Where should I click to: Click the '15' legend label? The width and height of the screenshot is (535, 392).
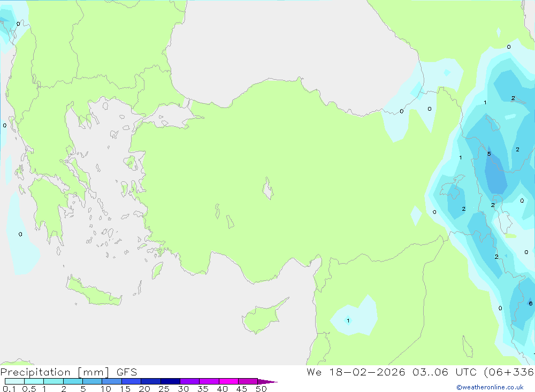(x=125, y=389)
